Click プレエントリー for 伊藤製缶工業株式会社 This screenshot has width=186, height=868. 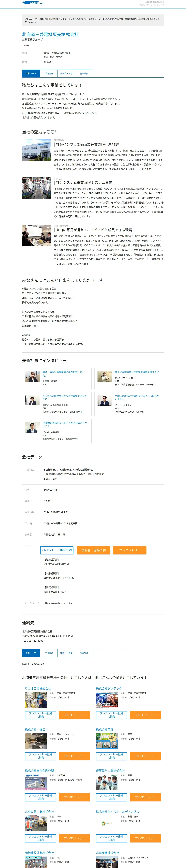(x=145, y=797)
